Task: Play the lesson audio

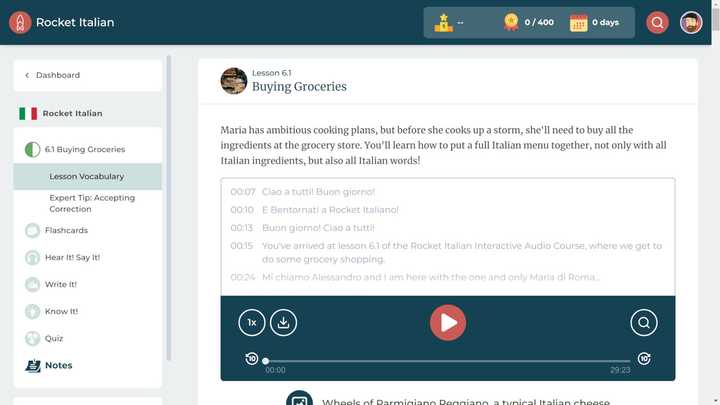Action: pos(448,323)
